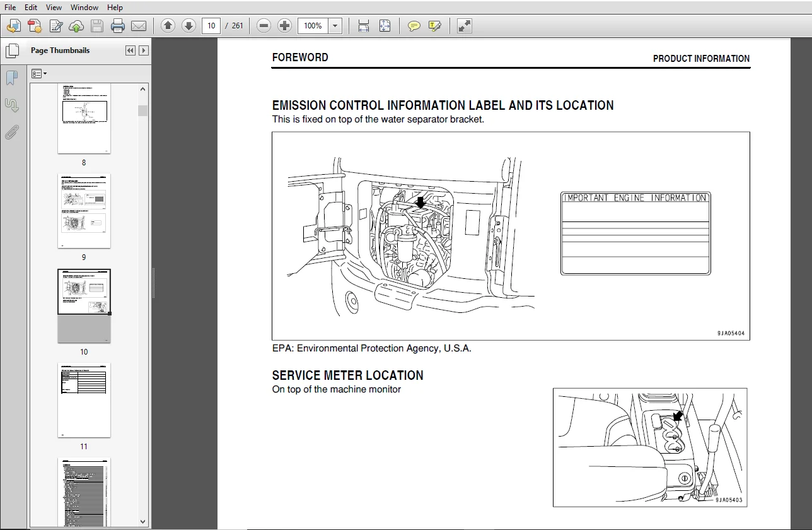Open the View menu

(x=54, y=8)
